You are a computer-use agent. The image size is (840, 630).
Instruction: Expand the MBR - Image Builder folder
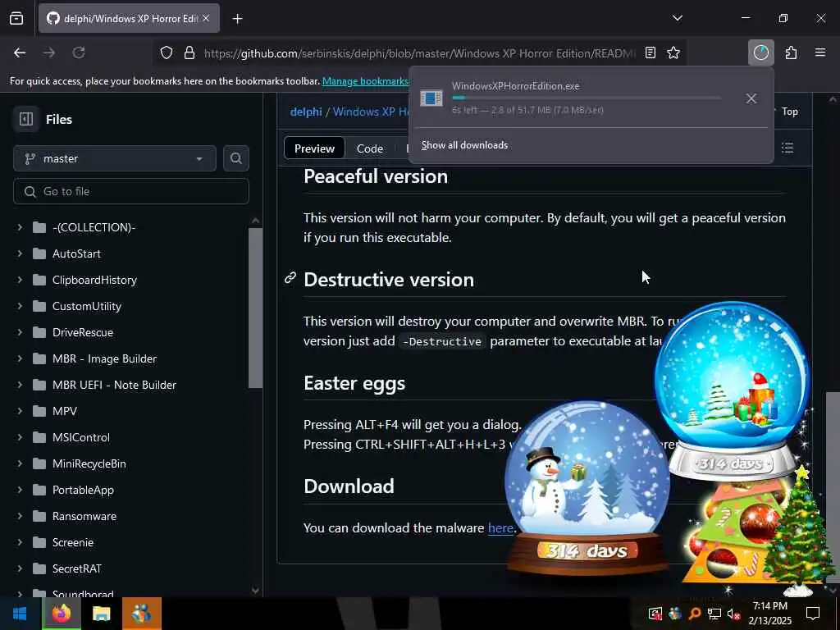click(20, 358)
